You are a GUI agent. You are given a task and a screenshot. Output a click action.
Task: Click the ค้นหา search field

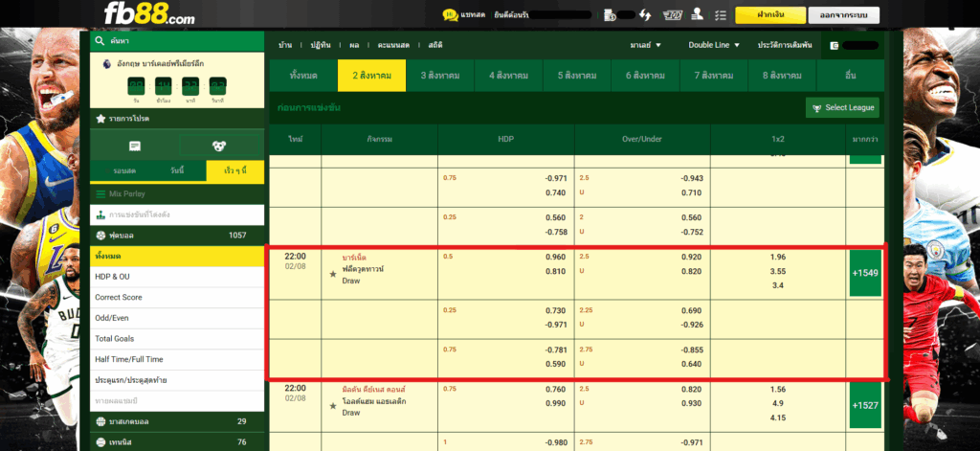click(x=177, y=41)
